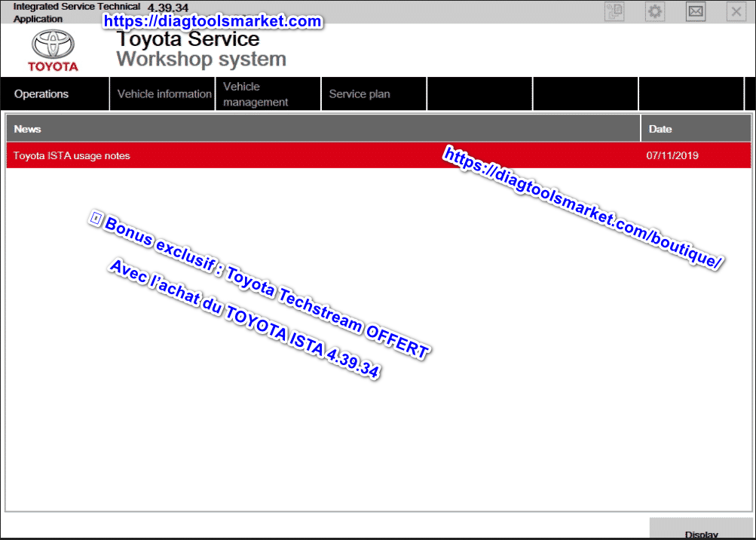
Task: Open settings via the gear icon
Action: 655,11
